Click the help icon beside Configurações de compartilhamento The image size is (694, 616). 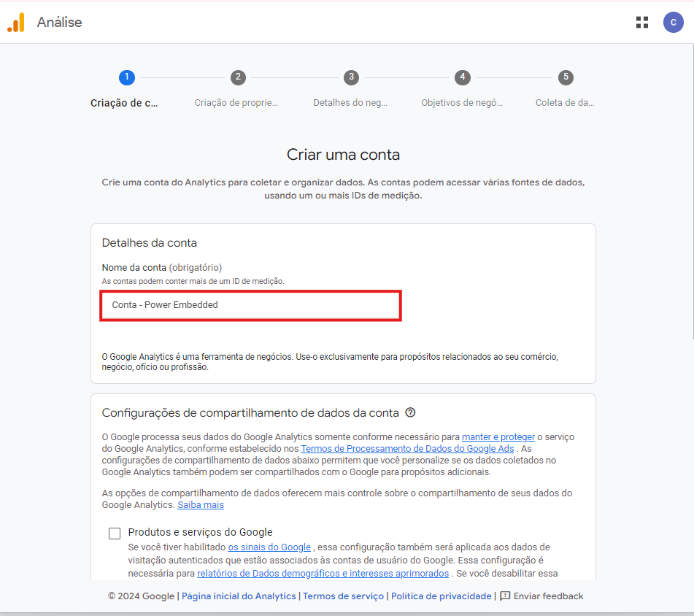410,412
